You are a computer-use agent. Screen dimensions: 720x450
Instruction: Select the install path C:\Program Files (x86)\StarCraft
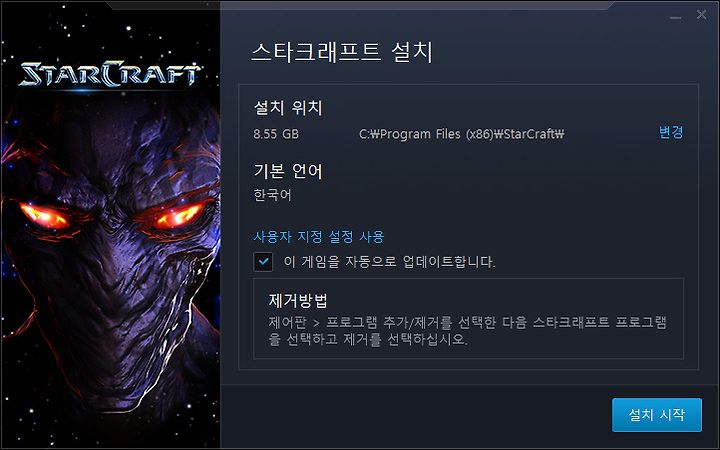(x=461, y=134)
